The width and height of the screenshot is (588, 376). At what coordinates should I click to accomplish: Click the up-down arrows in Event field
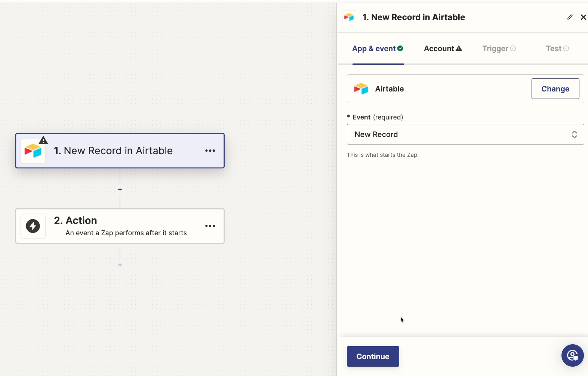point(575,134)
